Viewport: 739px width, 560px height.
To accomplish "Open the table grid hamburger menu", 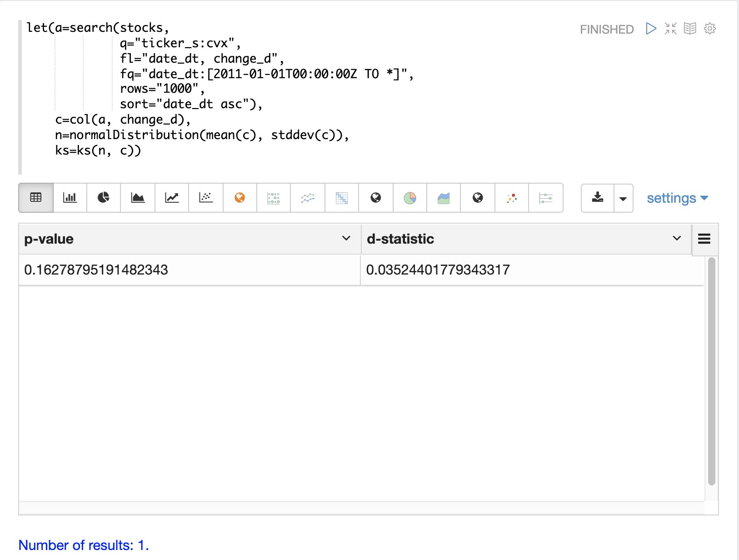I will [x=704, y=239].
